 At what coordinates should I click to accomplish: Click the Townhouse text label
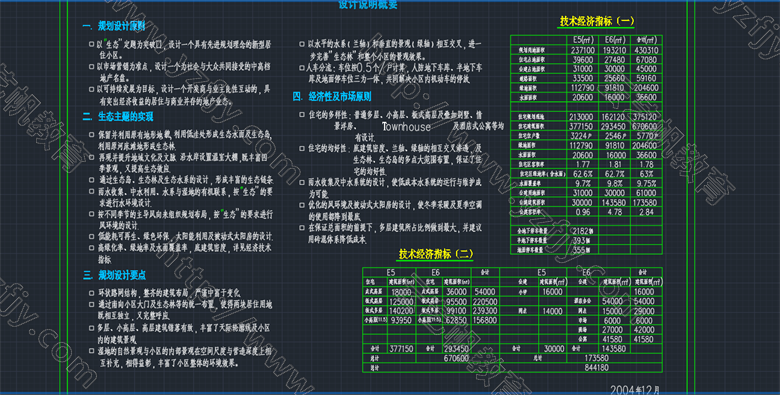[406, 127]
